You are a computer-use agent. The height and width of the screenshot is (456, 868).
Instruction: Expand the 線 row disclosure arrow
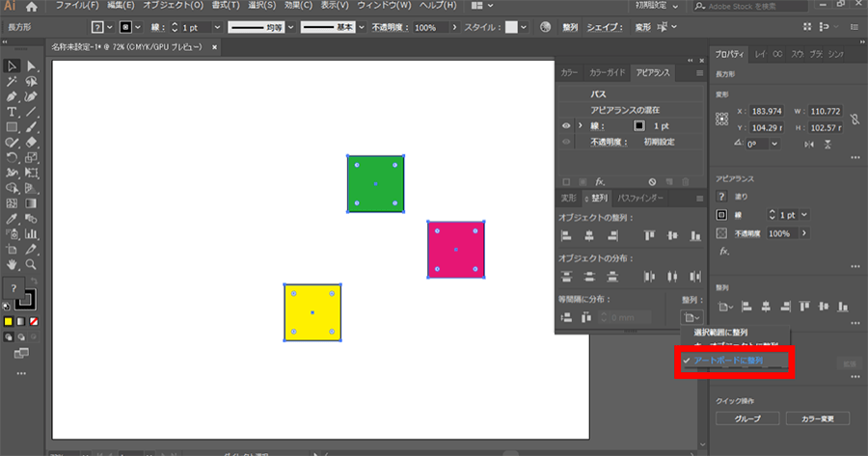580,125
